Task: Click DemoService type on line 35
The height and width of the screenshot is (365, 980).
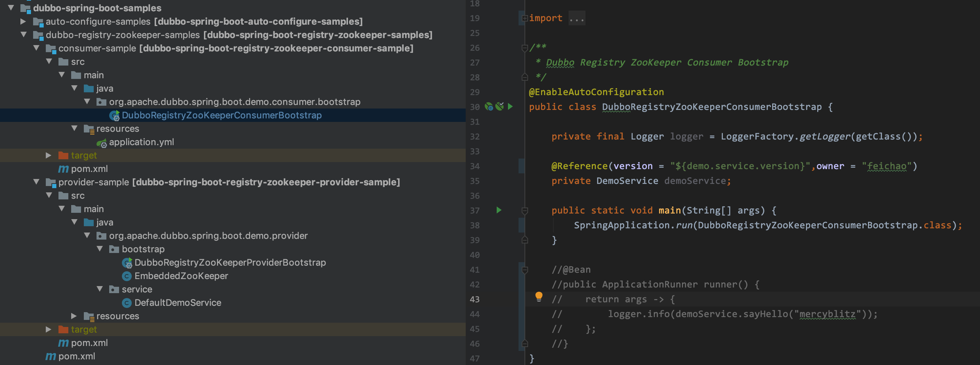Action: [x=627, y=181]
